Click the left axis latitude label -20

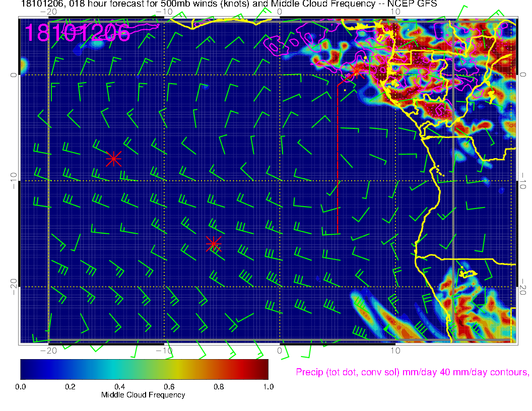[x=13, y=287]
